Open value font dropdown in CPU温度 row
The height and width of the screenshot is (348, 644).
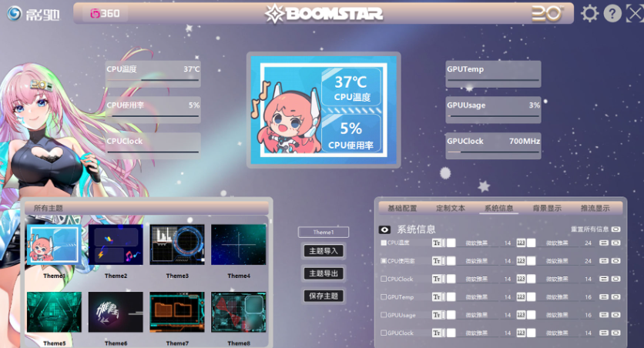pos(557,243)
